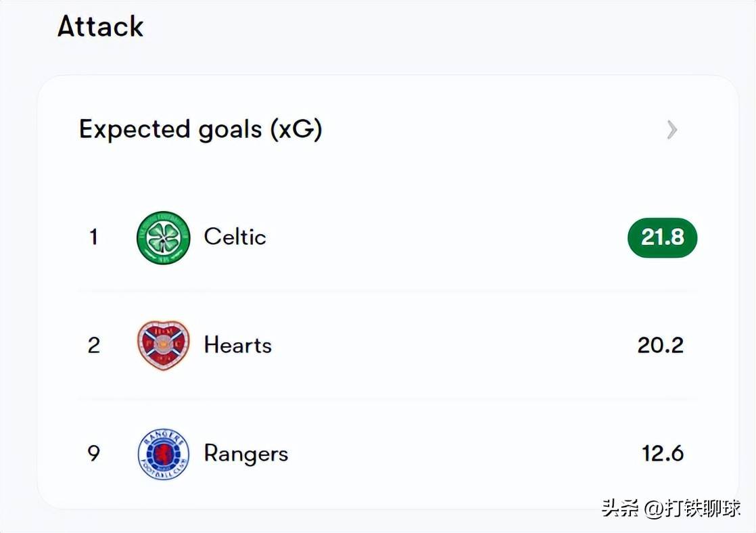Select the Rangers team name

click(x=245, y=454)
